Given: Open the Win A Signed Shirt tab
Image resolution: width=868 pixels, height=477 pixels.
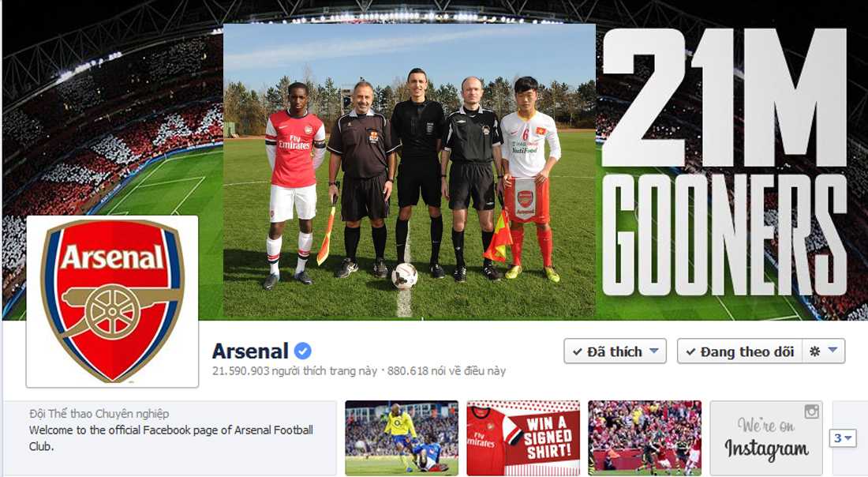Looking at the screenshot, I should 523,438.
